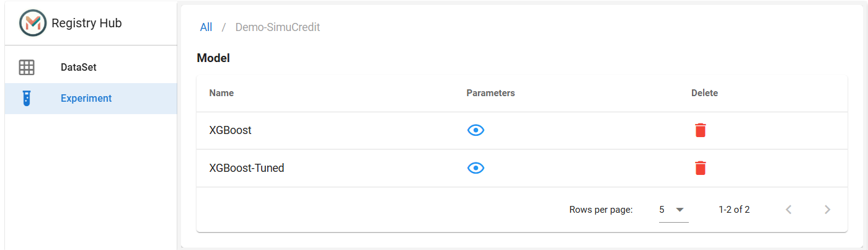Delete the XGBoost-Tuned model with trash icon
The width and height of the screenshot is (868, 250).
pyautogui.click(x=700, y=168)
